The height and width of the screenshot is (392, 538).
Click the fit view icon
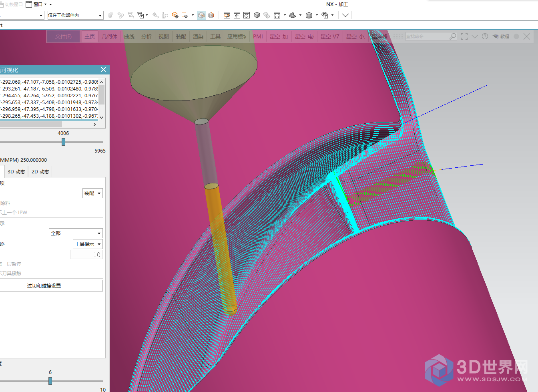[x=237, y=15]
